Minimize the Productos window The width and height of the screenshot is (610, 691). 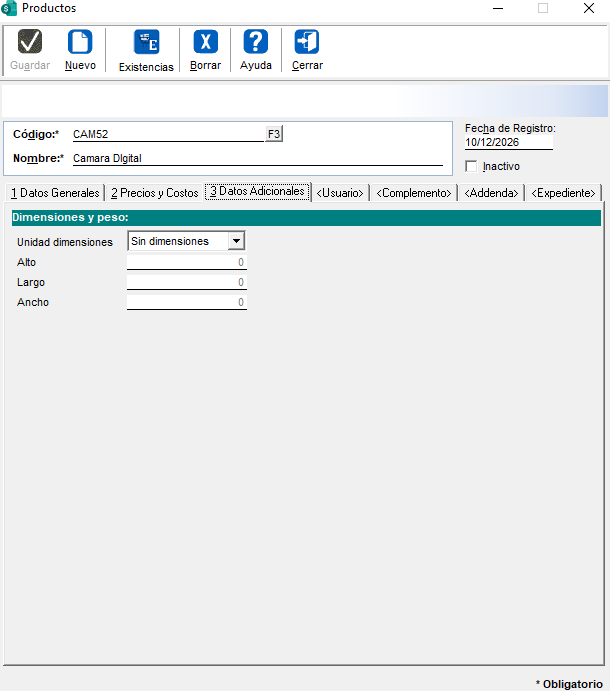498,8
